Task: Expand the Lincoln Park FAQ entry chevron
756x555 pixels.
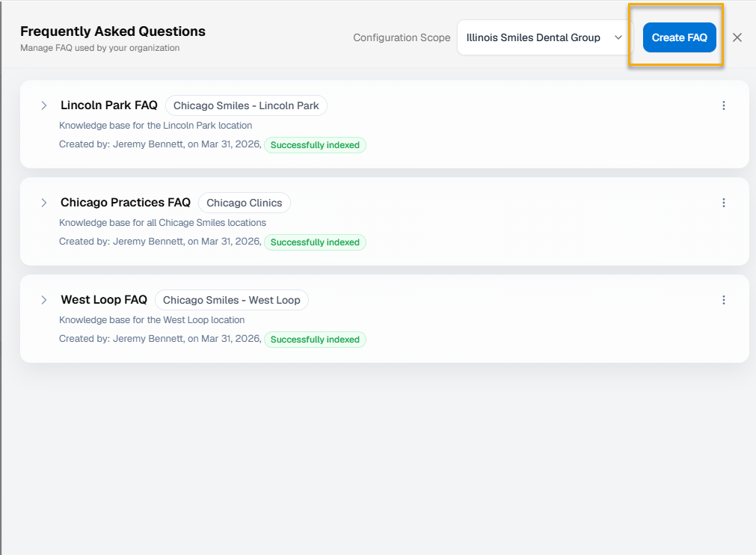Action: (x=44, y=105)
